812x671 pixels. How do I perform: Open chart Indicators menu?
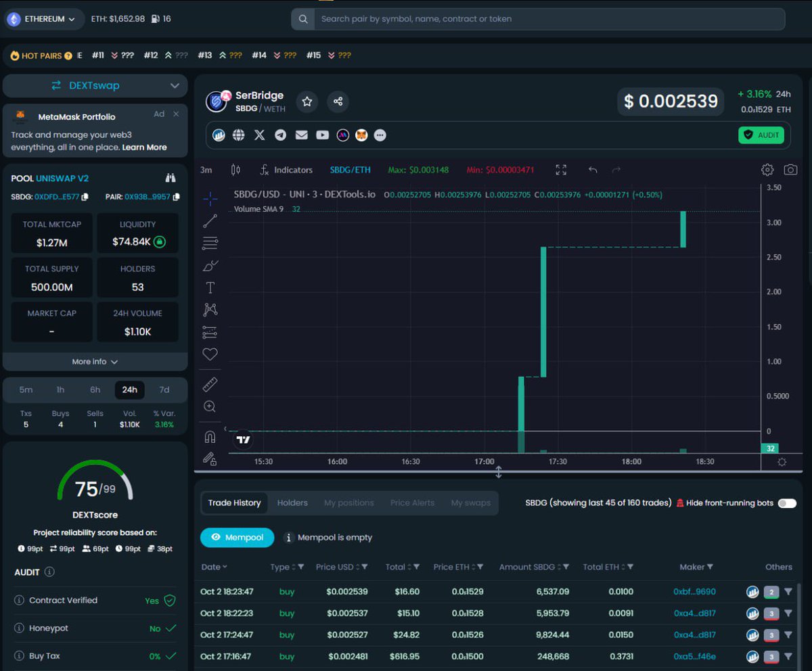(286, 170)
